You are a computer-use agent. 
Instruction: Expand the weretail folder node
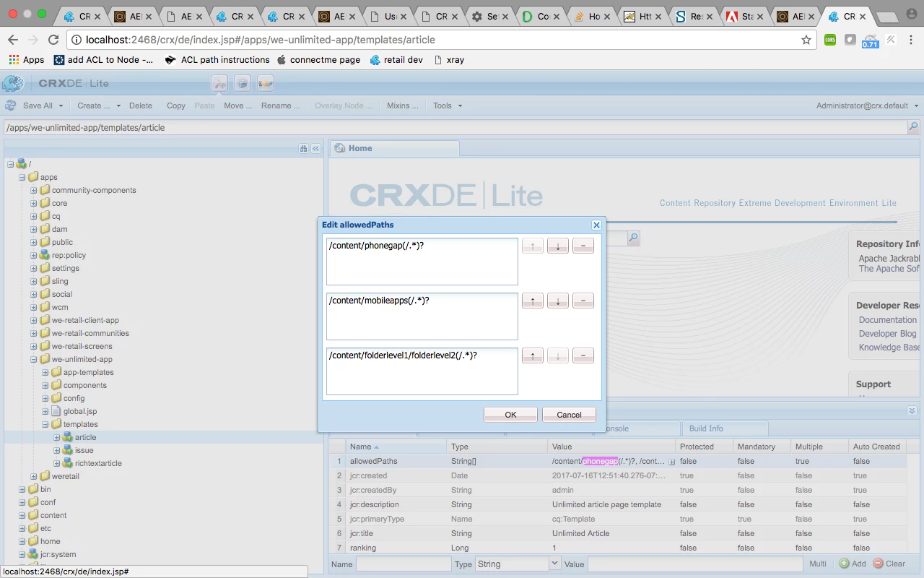click(34, 476)
